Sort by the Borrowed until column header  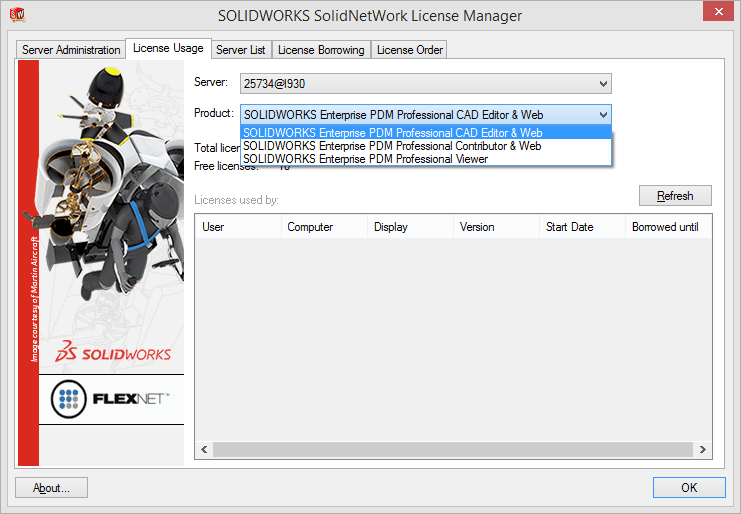[x=668, y=227]
